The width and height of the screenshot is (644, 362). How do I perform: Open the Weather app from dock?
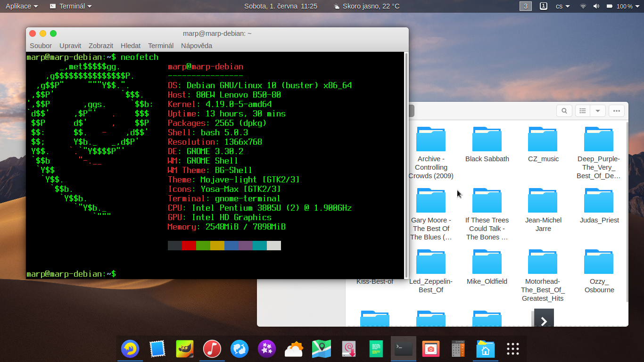click(294, 349)
